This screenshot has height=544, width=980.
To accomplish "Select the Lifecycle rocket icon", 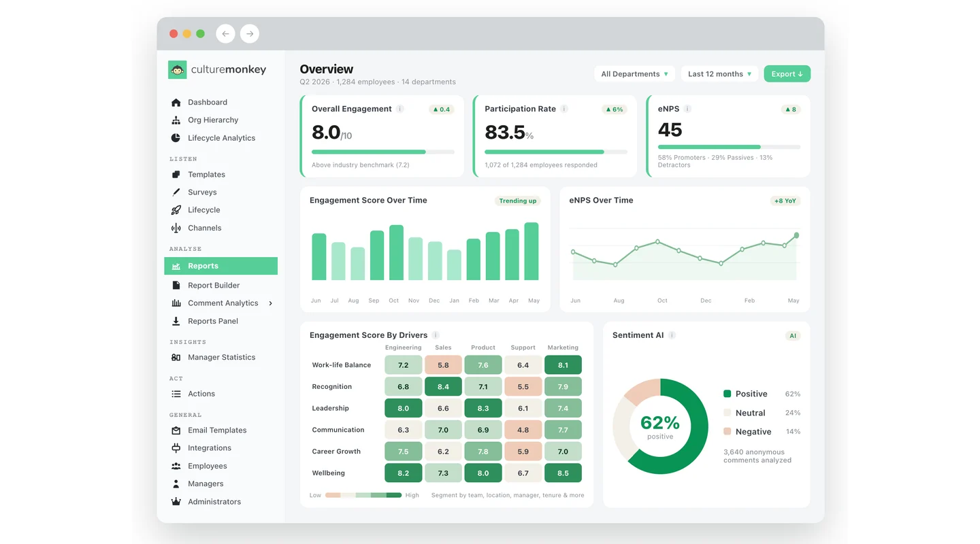I will click(176, 210).
